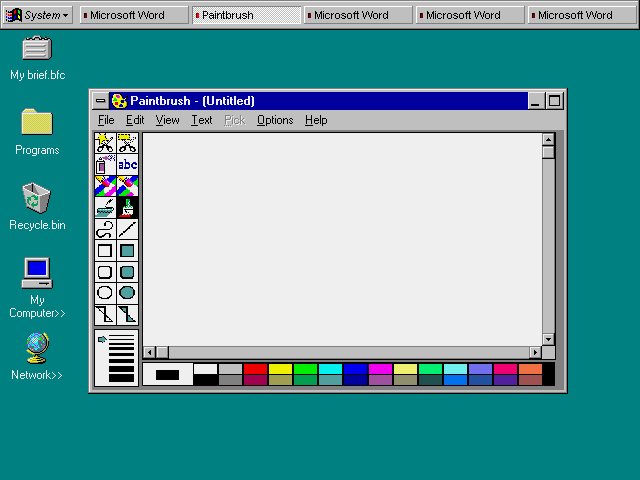Choose the thinnest line width
This screenshot has height=480, width=640.
click(121, 337)
